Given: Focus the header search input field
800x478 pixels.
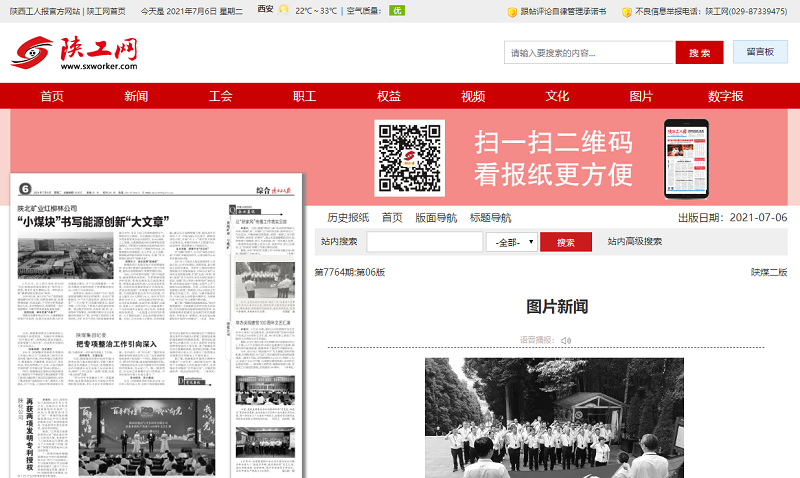Looking at the screenshot, I should [x=590, y=53].
